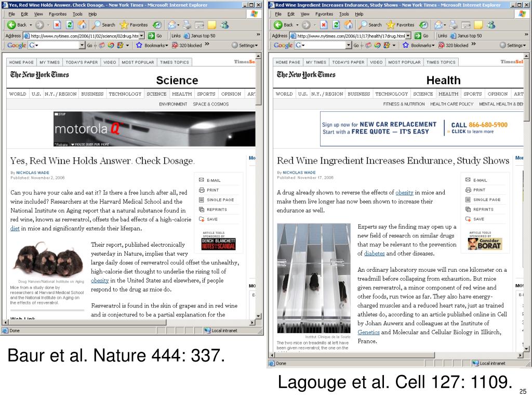Screen dimensions: 532x399
Task: Open Settings in left Google toolbar
Action: (x=245, y=45)
